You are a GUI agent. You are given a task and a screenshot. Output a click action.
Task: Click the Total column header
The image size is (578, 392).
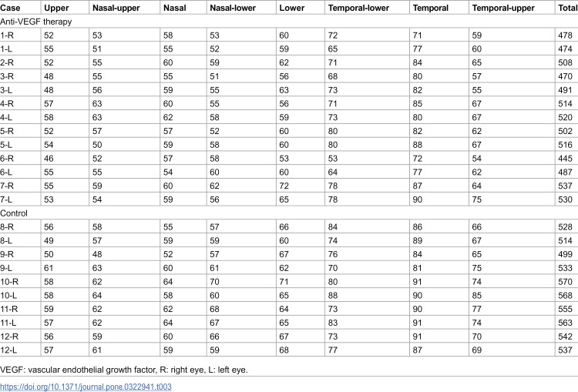coord(568,8)
